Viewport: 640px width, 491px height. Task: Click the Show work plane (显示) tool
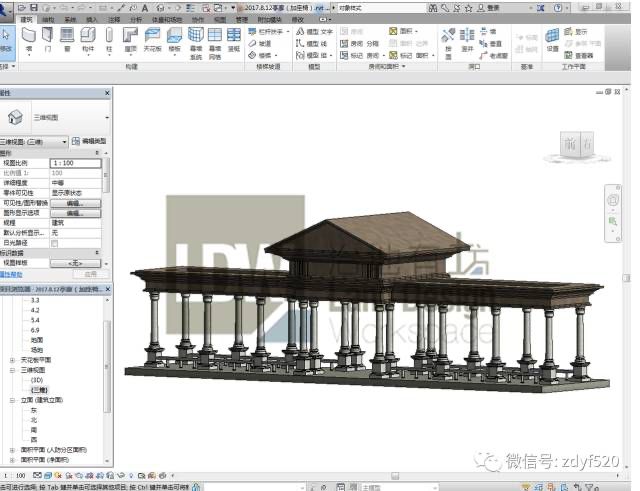click(576, 31)
